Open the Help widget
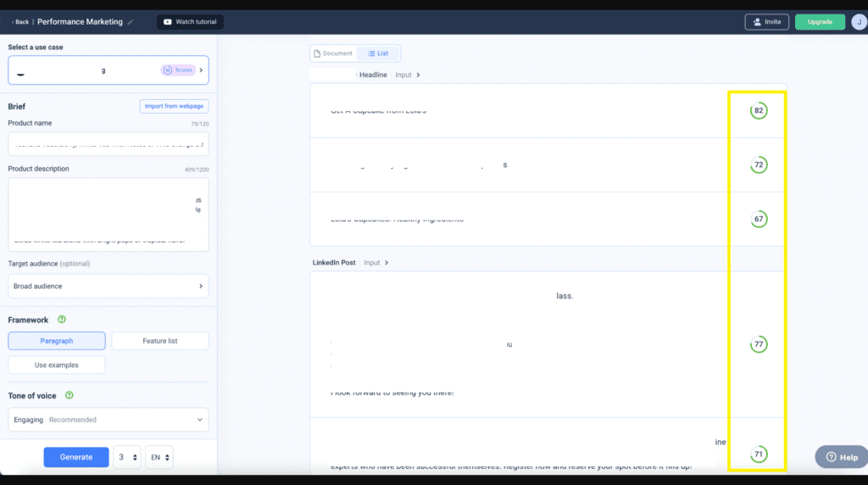The image size is (868, 485). pos(842,457)
